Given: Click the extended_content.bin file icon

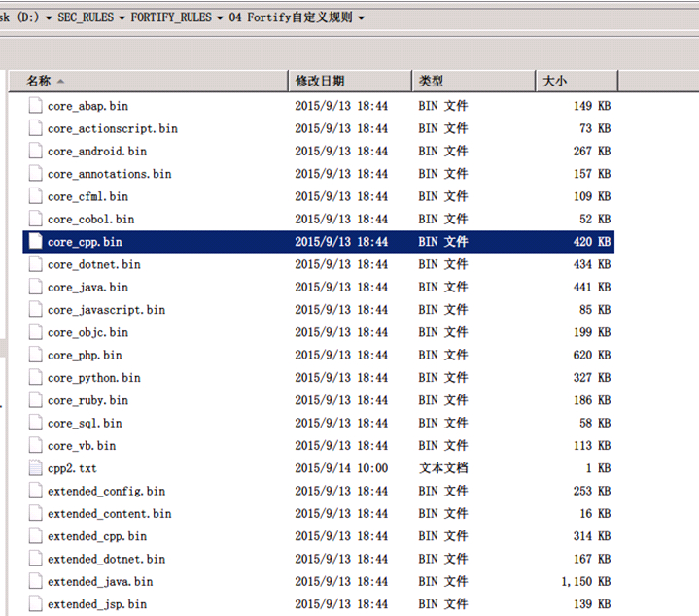Looking at the screenshot, I should click(x=36, y=514).
